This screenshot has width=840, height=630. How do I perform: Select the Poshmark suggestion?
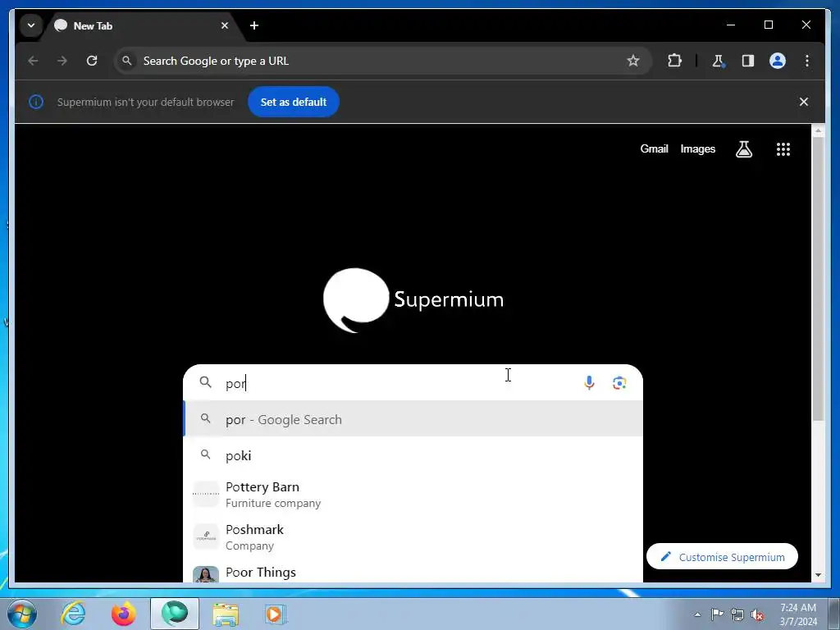[413, 536]
